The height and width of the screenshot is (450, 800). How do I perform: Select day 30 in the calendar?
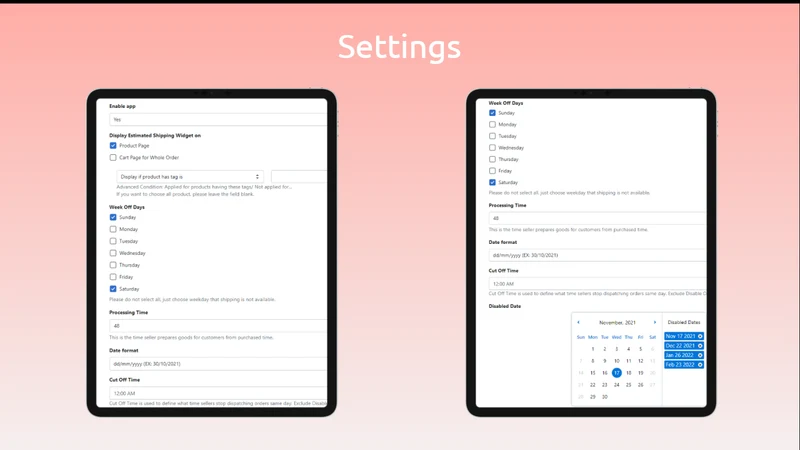pyautogui.click(x=605, y=397)
